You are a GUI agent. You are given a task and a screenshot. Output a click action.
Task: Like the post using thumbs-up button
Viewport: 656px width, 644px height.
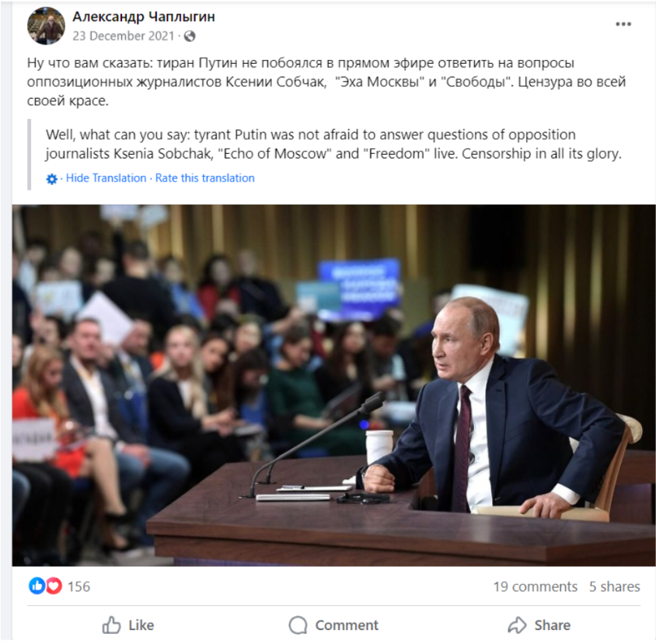128,625
